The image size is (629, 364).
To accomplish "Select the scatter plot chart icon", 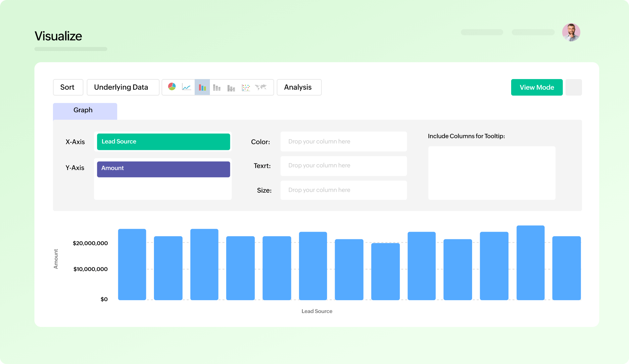I will pyautogui.click(x=246, y=87).
